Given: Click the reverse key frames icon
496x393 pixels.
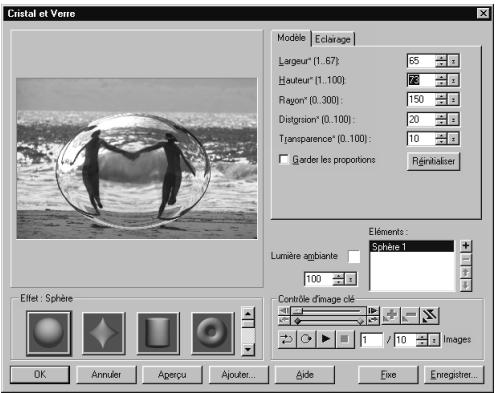Looking at the screenshot, I should click(x=430, y=316).
